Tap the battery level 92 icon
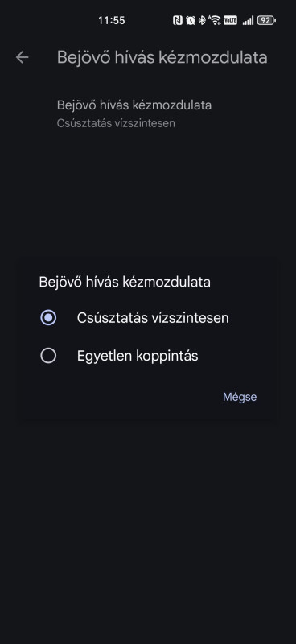The image size is (296, 644). point(266,20)
